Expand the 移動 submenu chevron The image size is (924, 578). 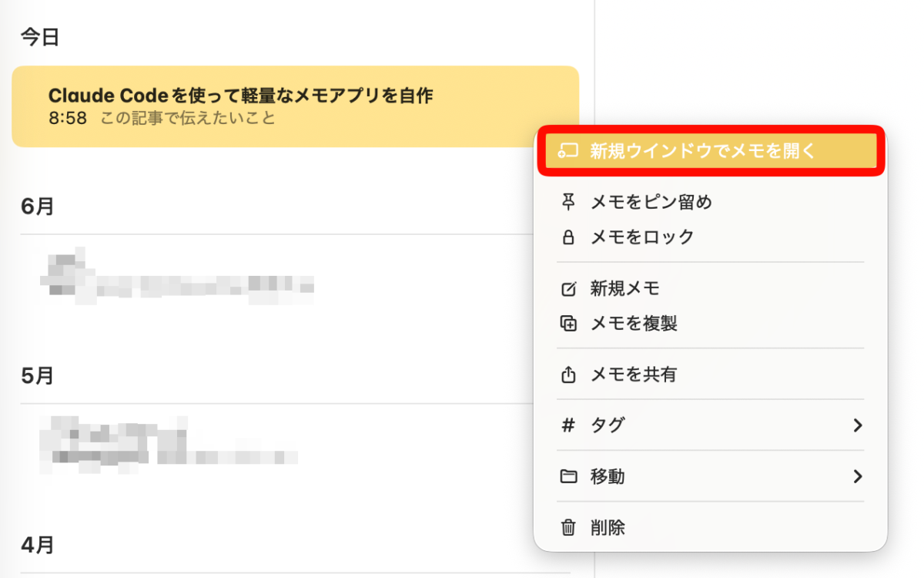tap(858, 476)
